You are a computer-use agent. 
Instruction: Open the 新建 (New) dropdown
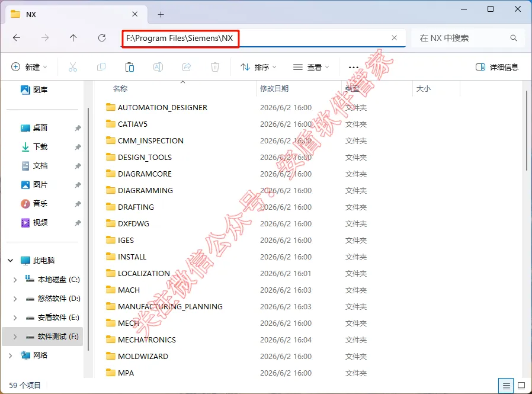(x=29, y=67)
